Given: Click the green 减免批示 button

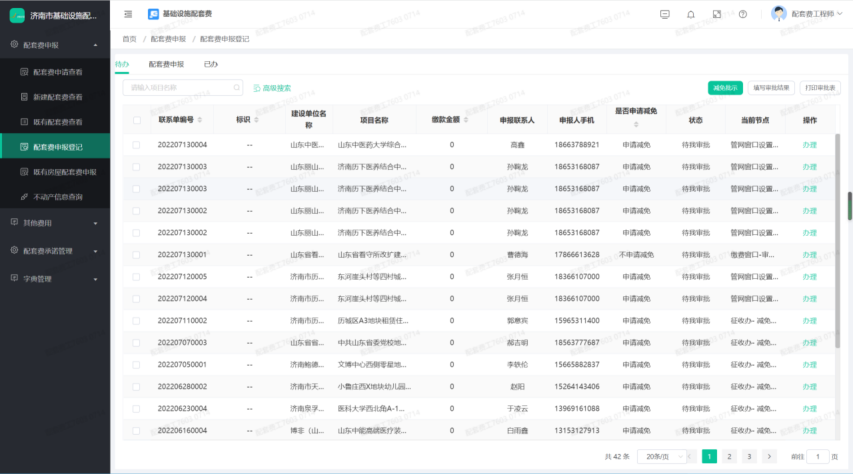Looking at the screenshot, I should (x=725, y=88).
